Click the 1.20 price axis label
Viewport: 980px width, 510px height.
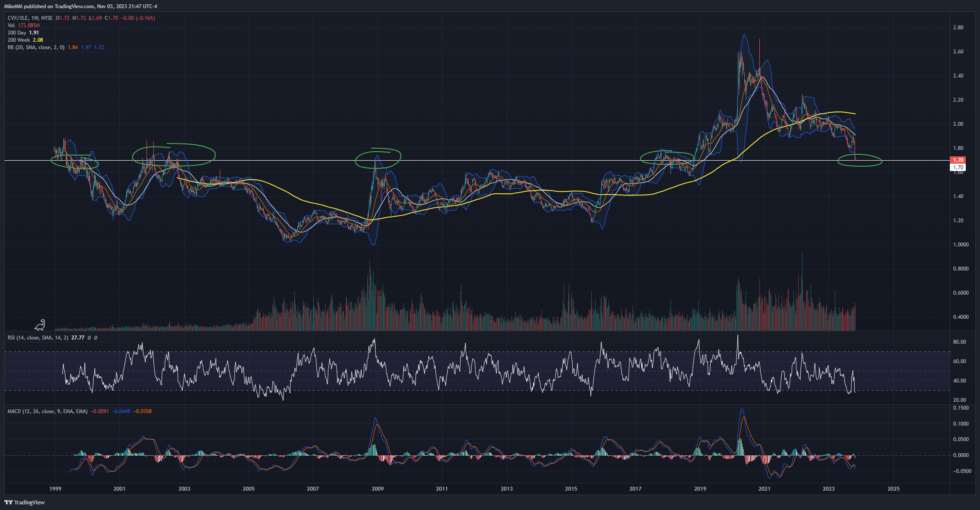pos(958,221)
